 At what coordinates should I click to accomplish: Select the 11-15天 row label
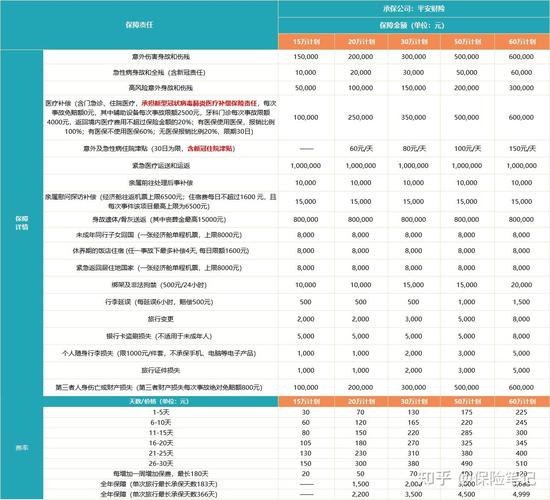pyautogui.click(x=161, y=433)
